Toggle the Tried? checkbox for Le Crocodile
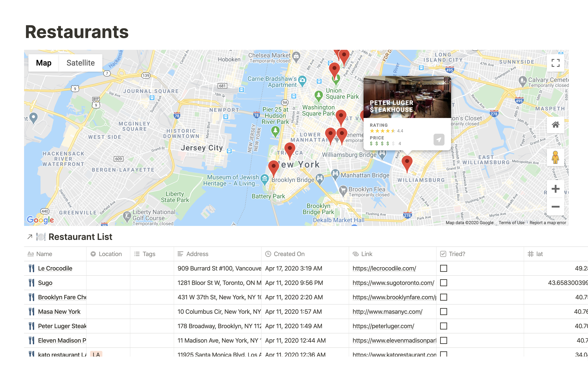The image size is (588, 371). 444,268
